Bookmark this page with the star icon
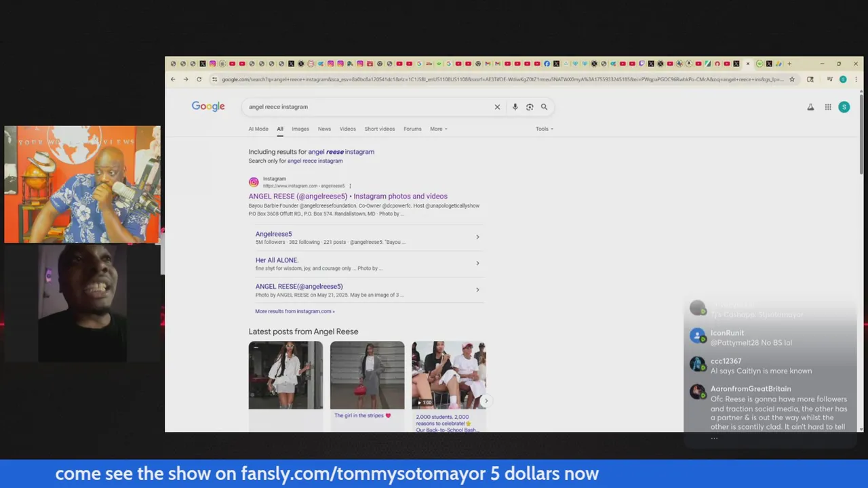Screen dimensions: 868x488 [791, 79]
